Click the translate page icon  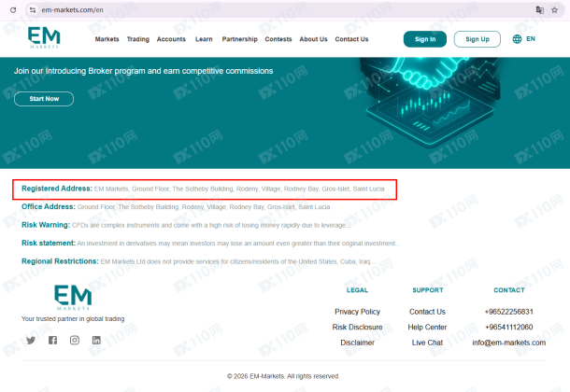tap(540, 9)
